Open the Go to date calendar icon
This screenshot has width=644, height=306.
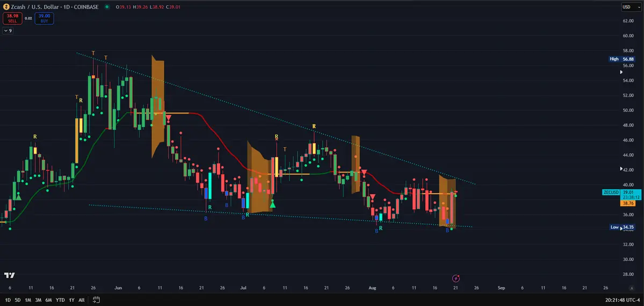(96, 300)
